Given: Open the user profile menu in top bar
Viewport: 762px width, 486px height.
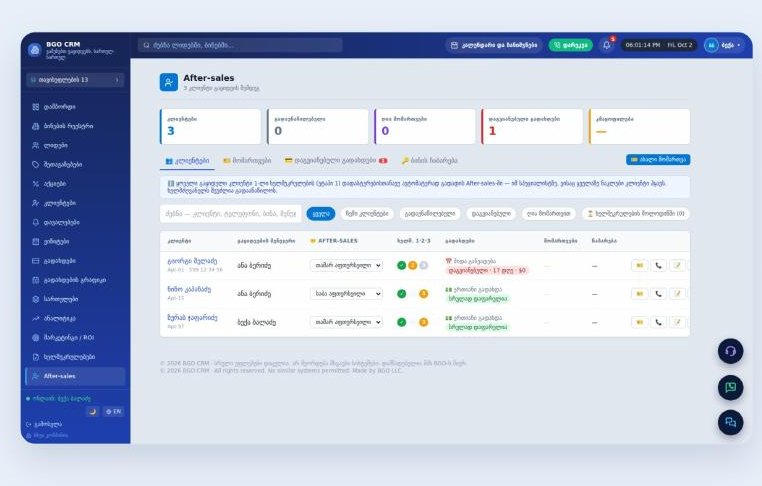Looking at the screenshot, I should (x=724, y=45).
